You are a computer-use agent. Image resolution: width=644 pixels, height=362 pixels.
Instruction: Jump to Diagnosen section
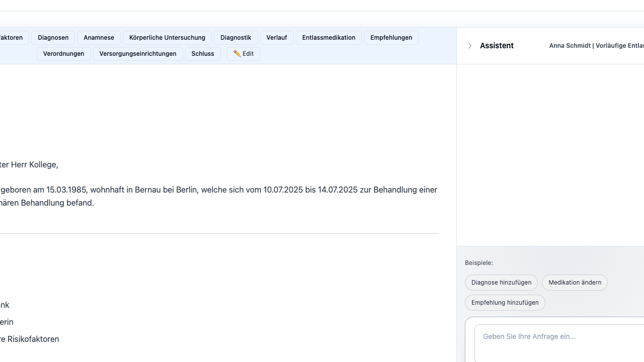(53, 38)
